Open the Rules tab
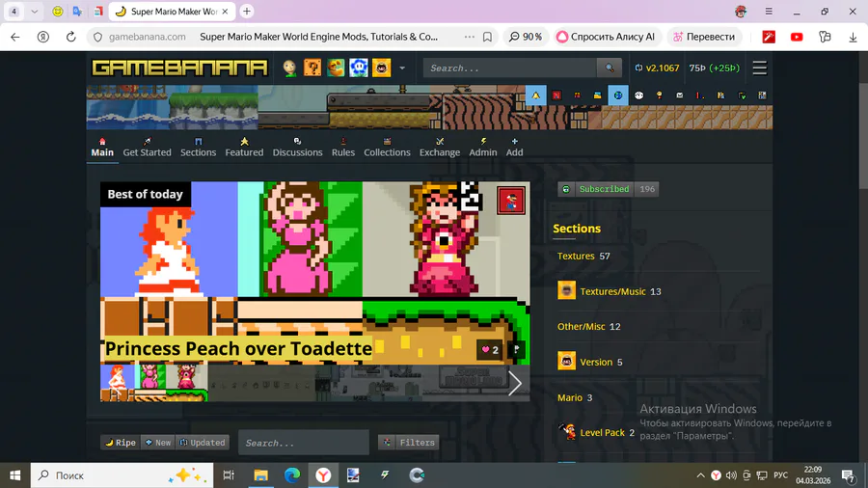 click(343, 148)
